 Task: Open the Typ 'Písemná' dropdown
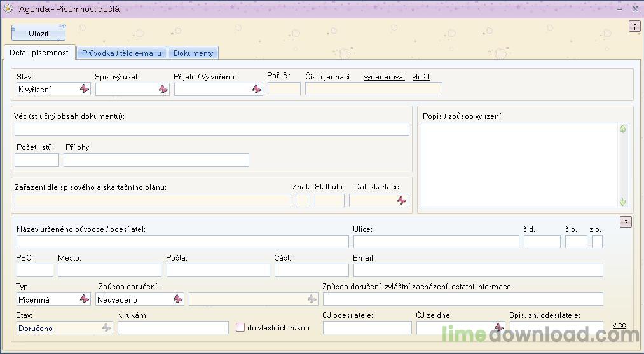85,299
